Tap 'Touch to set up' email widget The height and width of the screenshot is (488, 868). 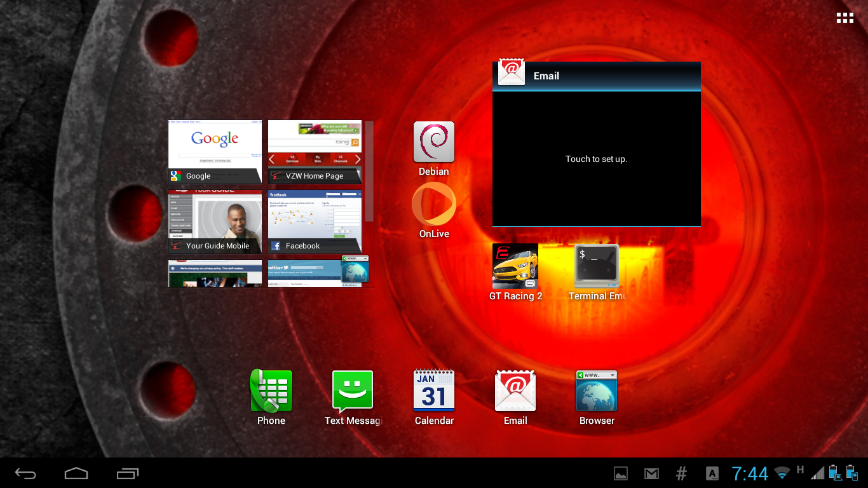(596, 159)
